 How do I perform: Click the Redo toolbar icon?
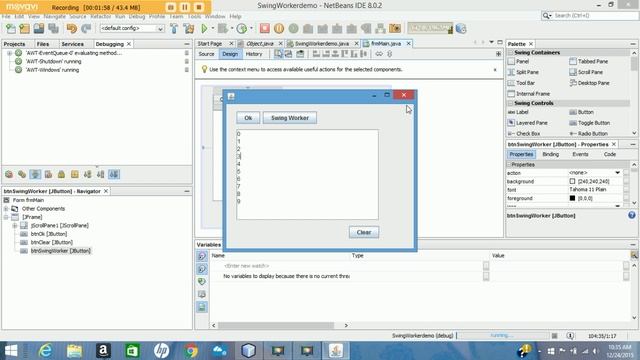pyautogui.click(x=86, y=29)
